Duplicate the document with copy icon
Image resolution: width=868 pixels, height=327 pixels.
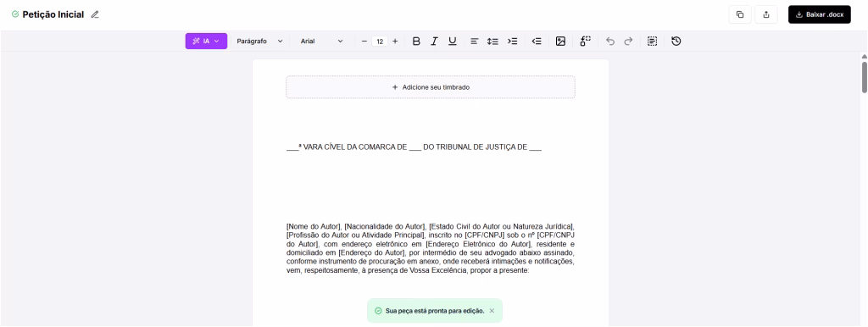tap(740, 15)
